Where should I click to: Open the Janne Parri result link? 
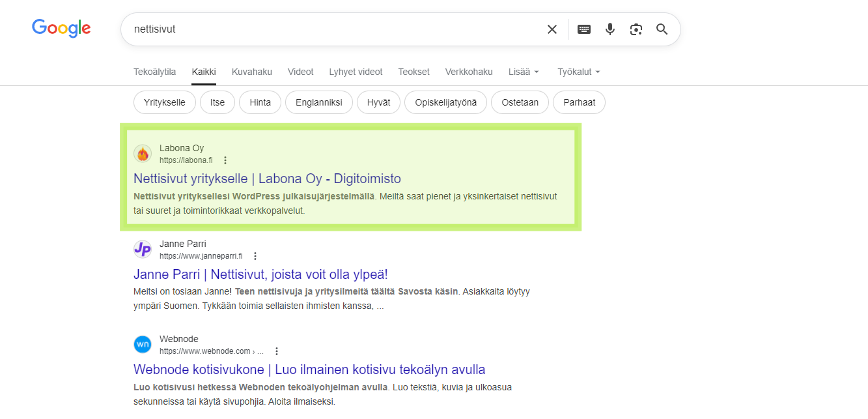(260, 274)
